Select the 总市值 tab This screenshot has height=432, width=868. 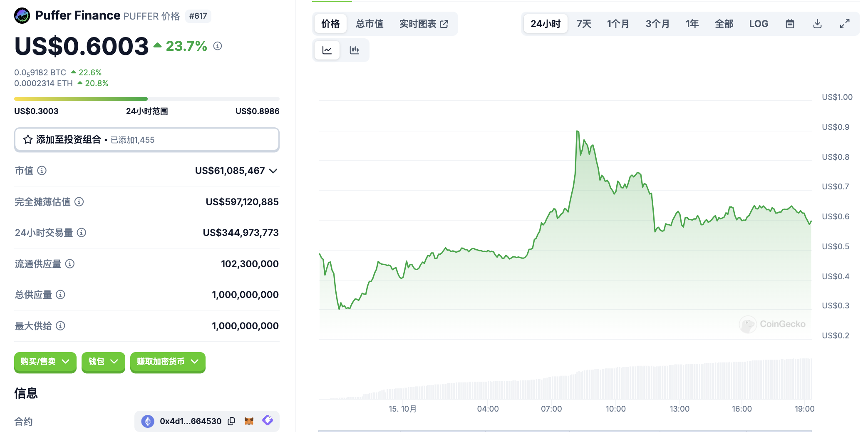tap(370, 24)
